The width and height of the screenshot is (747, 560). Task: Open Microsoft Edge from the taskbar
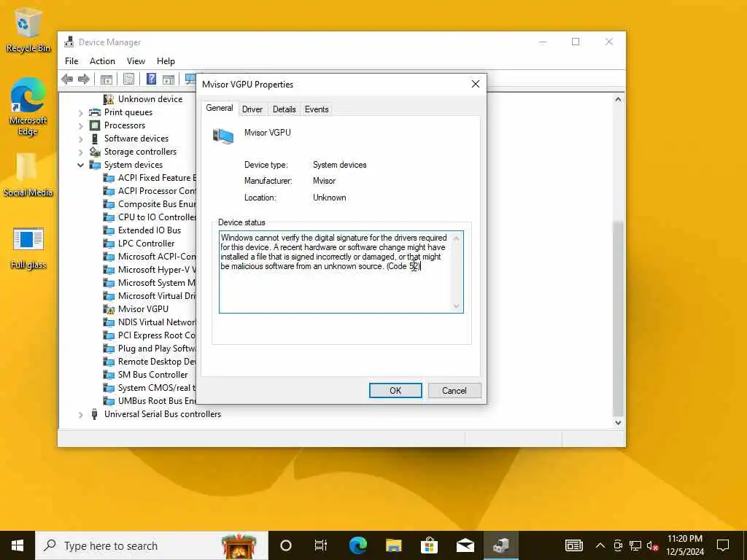point(357,545)
